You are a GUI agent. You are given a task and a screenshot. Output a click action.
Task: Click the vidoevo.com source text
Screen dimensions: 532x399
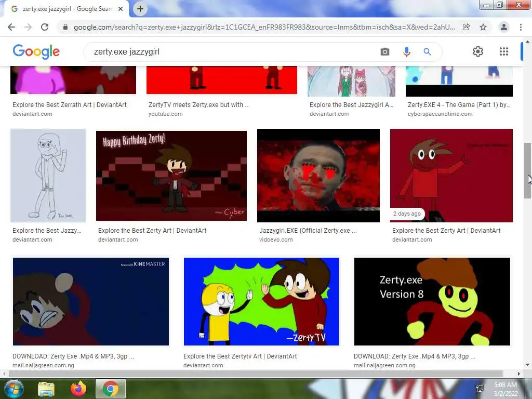tap(276, 240)
